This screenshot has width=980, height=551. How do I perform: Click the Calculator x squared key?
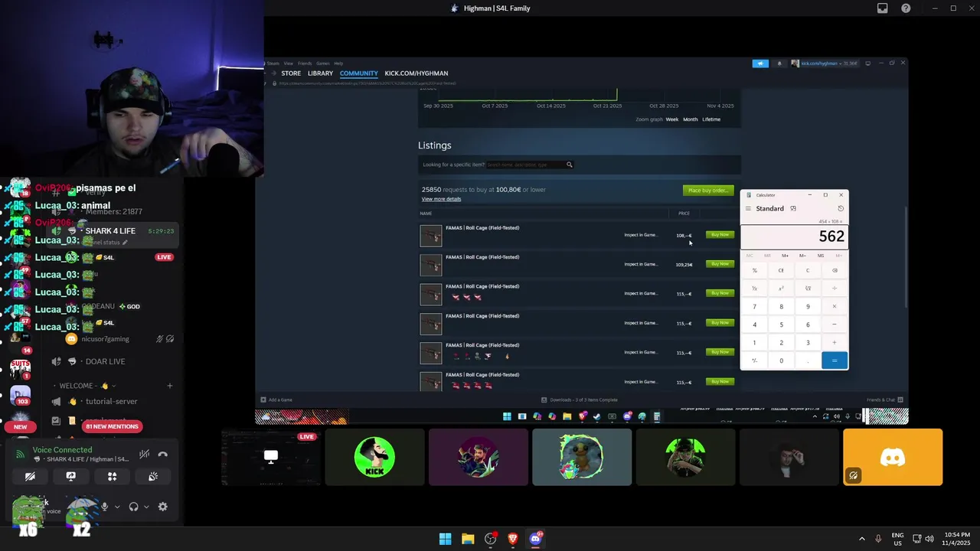(781, 289)
